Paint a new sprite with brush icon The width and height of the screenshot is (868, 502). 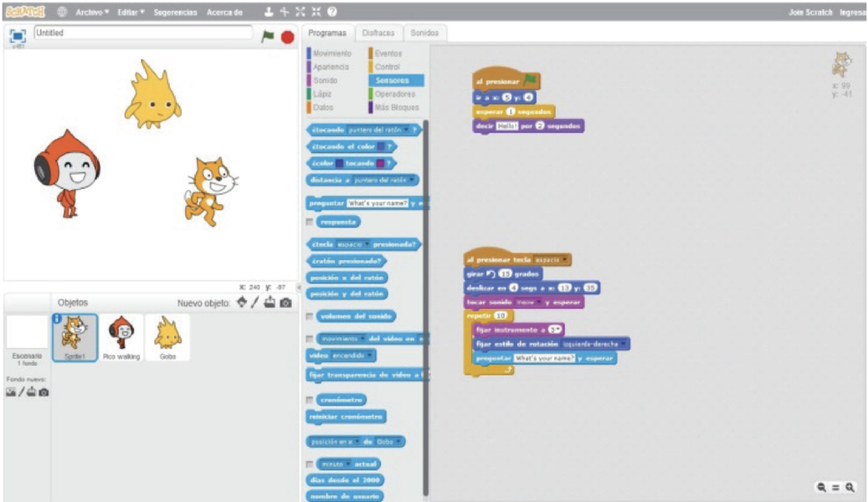tap(255, 303)
